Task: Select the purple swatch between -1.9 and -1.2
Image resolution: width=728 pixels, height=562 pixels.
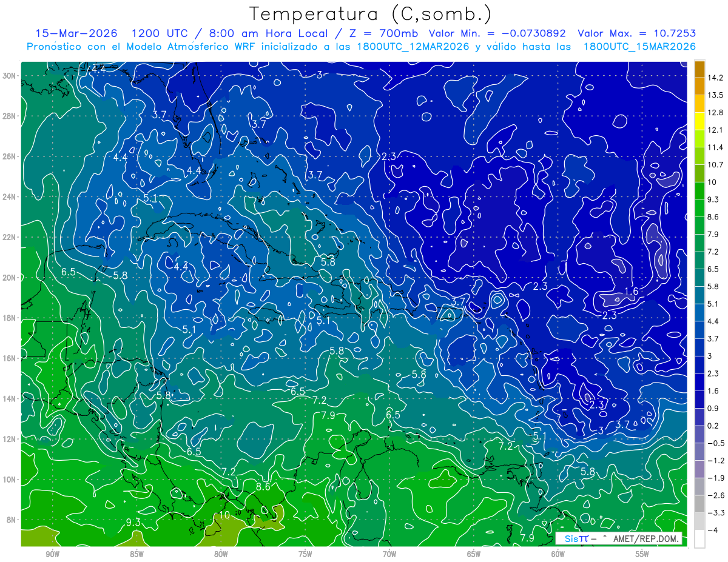Action: coord(699,469)
